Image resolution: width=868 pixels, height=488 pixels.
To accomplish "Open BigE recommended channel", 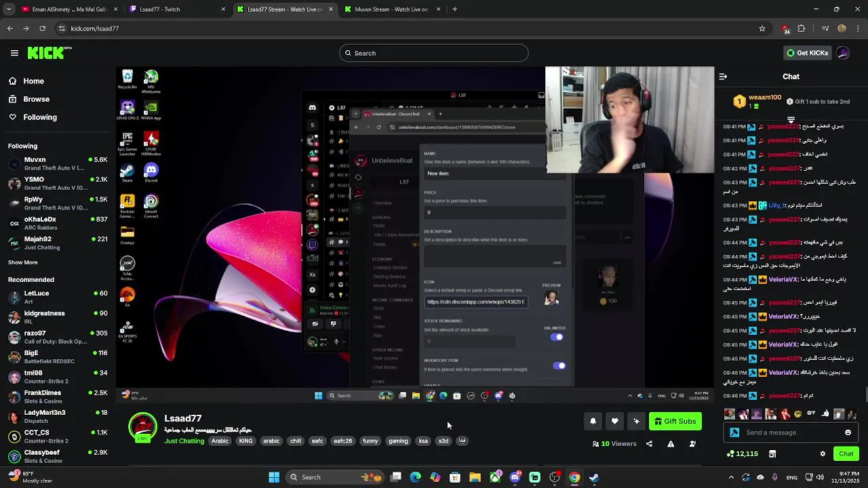I will click(x=58, y=357).
